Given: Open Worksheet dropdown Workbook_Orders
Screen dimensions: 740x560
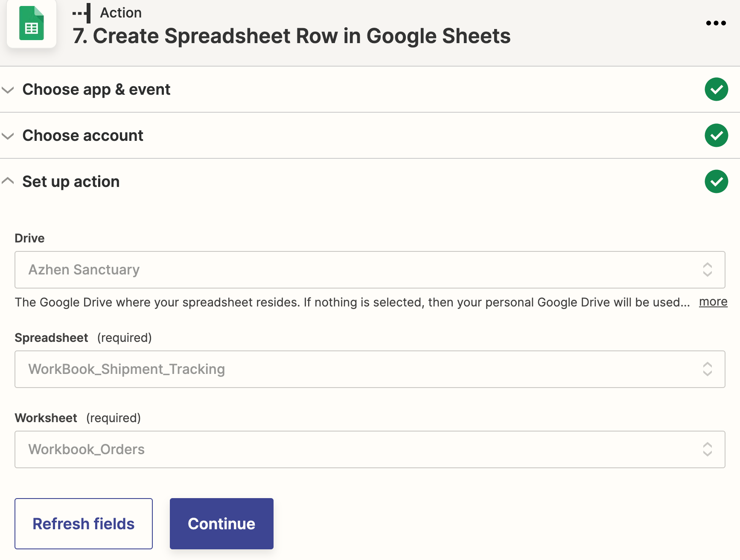Looking at the screenshot, I should [370, 449].
